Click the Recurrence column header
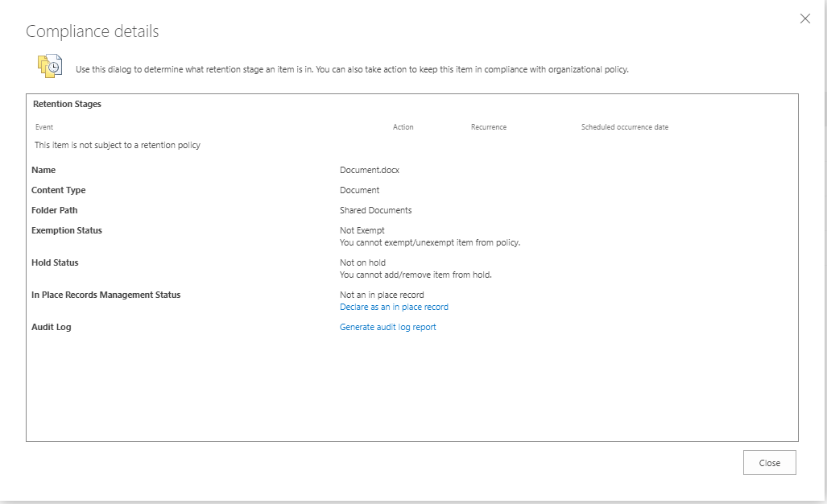Screen dimensions: 827x504 click(489, 127)
